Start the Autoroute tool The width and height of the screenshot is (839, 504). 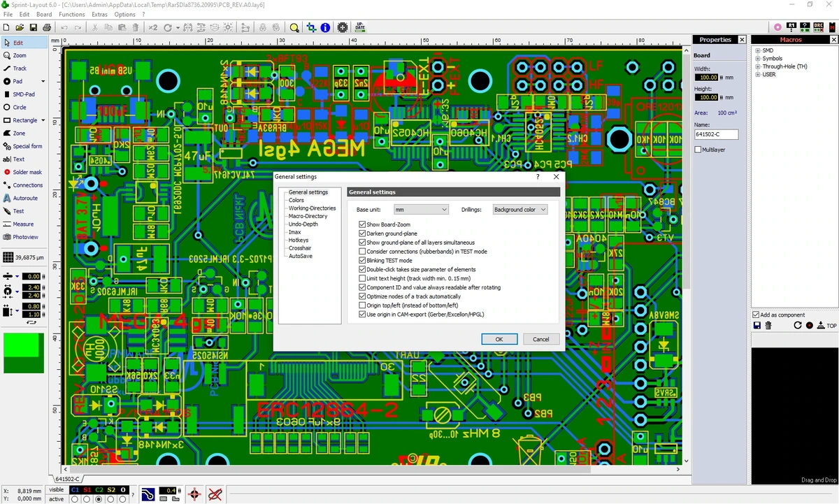[25, 198]
